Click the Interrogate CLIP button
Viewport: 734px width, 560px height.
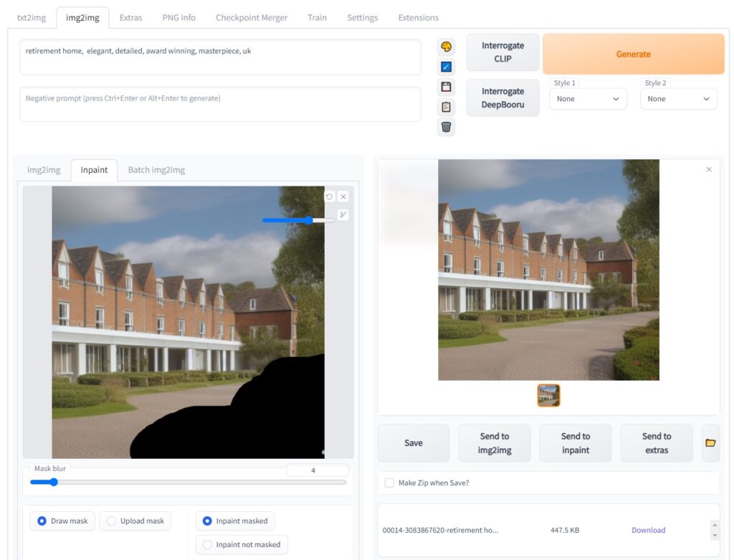pos(502,52)
